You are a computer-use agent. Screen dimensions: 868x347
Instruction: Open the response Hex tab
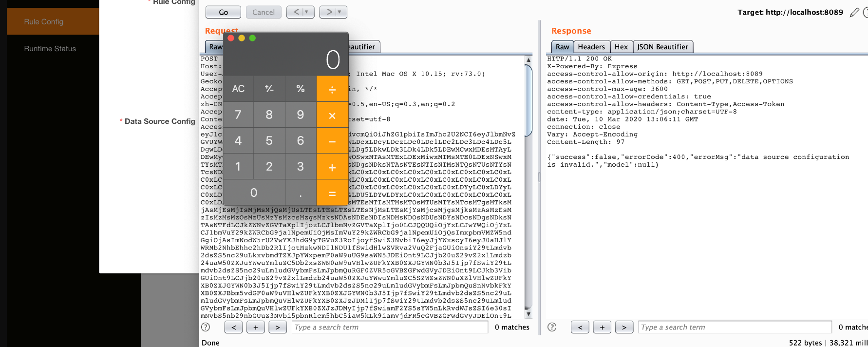coord(621,47)
